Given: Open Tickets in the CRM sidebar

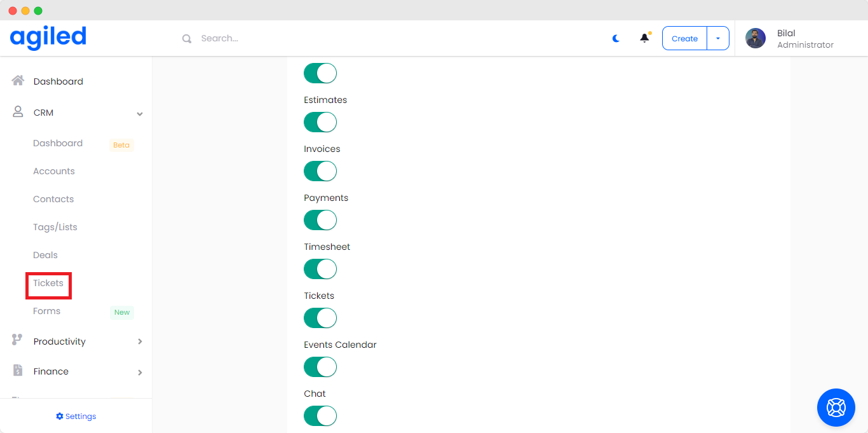Looking at the screenshot, I should coord(48,283).
